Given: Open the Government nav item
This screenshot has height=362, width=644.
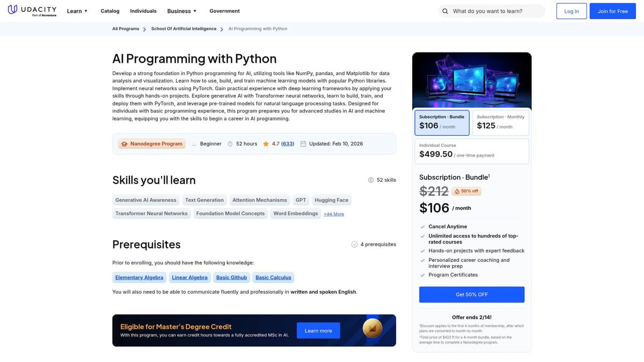Looking at the screenshot, I should [225, 11].
